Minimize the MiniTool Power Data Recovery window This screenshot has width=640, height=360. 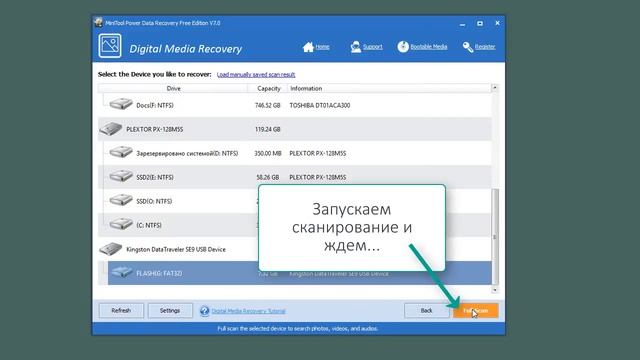(462, 24)
